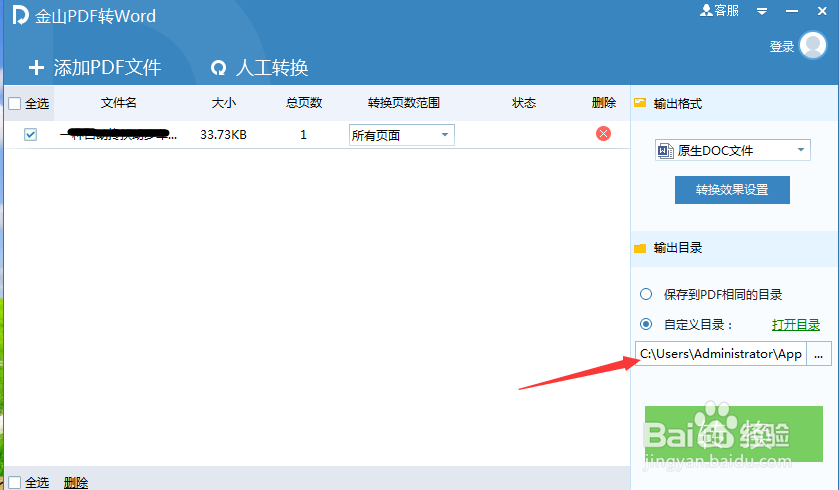
Task: Open the customer service (客服) option
Action: [x=720, y=10]
